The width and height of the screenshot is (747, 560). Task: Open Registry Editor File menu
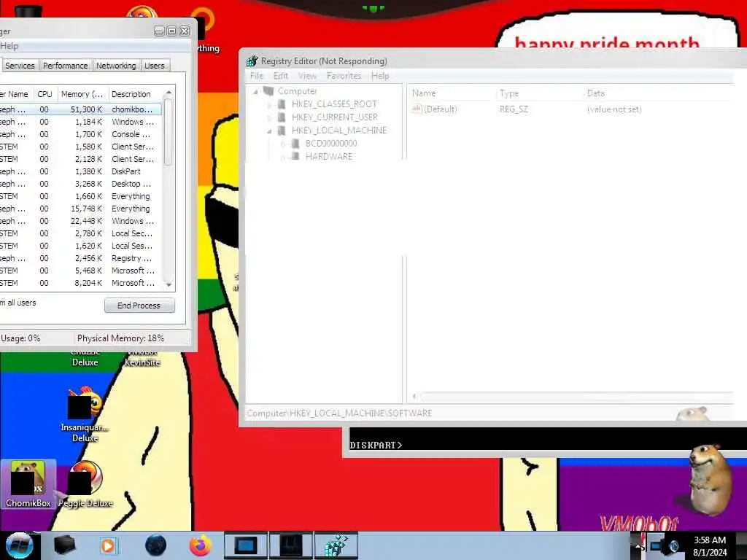pos(257,76)
